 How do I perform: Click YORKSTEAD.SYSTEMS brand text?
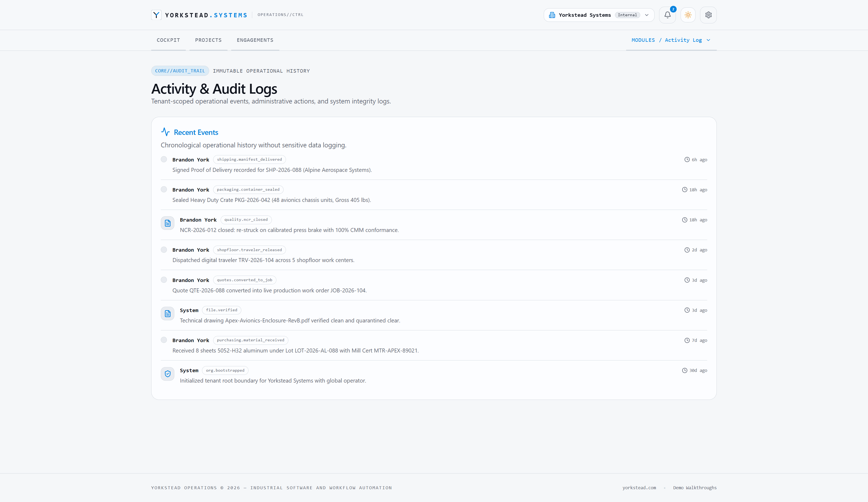206,15
